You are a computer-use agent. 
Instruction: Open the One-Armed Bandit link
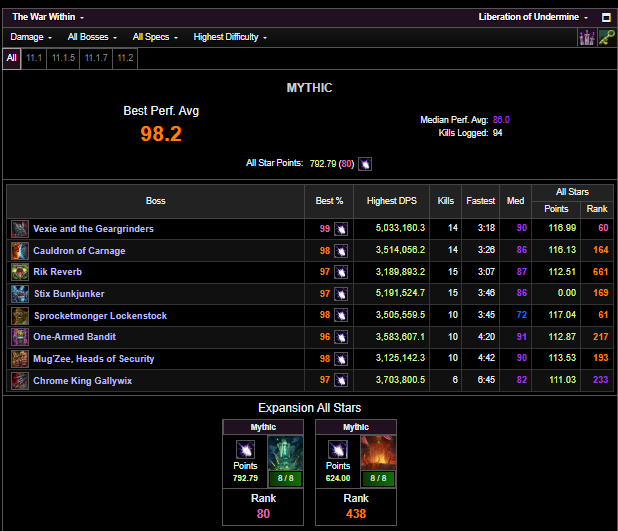pos(74,337)
